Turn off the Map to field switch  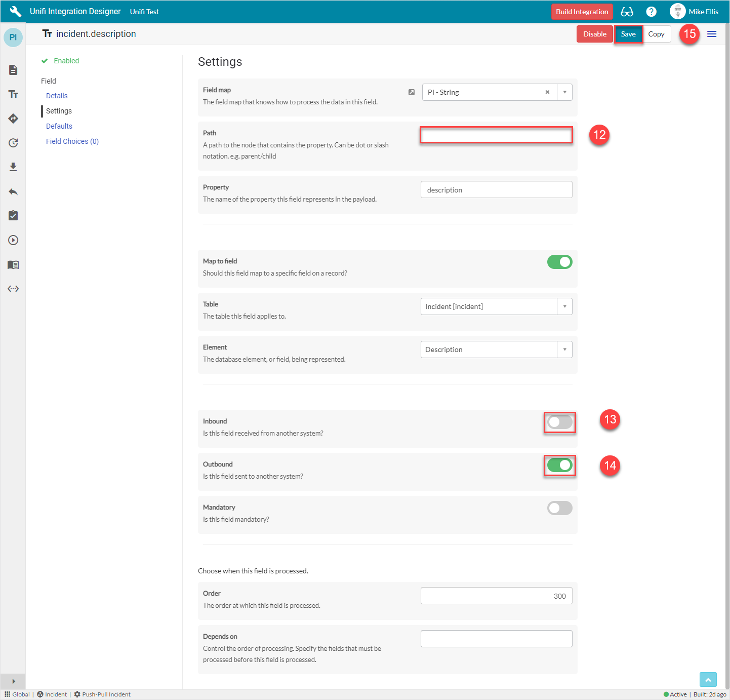tap(559, 262)
